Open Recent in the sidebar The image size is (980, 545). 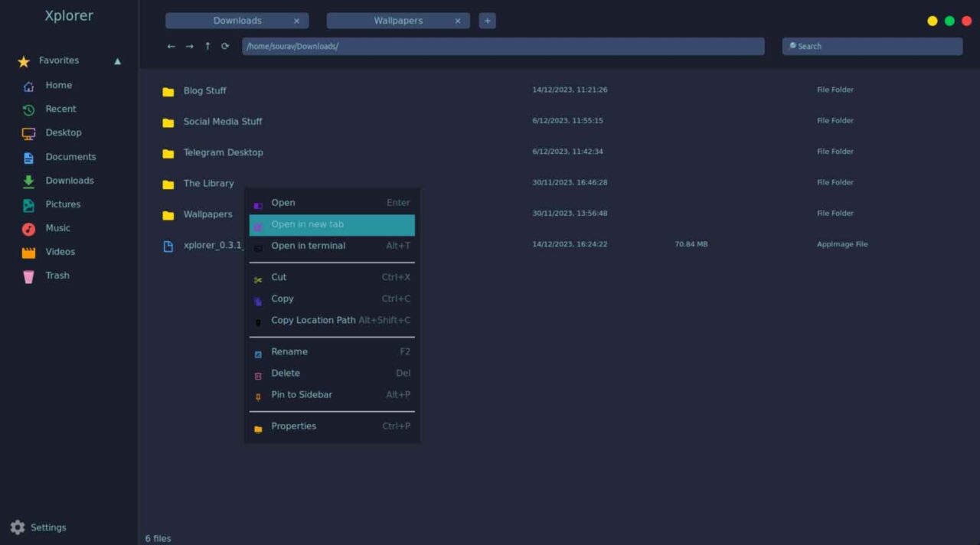click(x=60, y=109)
